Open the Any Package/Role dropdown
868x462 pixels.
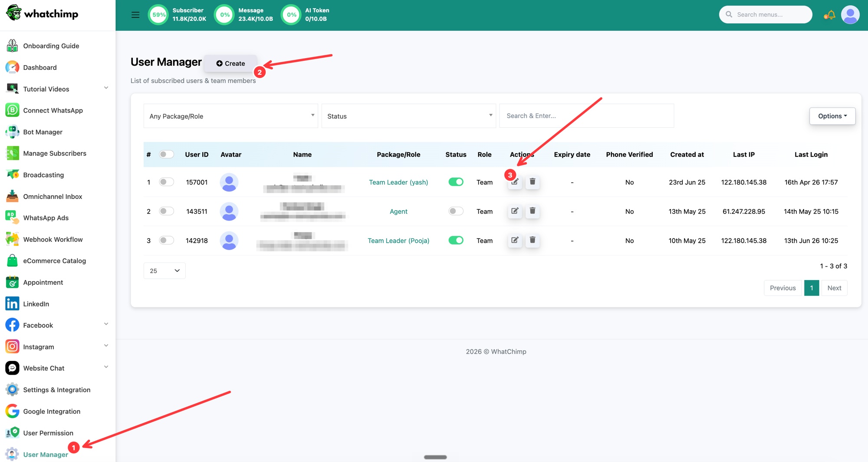(x=231, y=116)
